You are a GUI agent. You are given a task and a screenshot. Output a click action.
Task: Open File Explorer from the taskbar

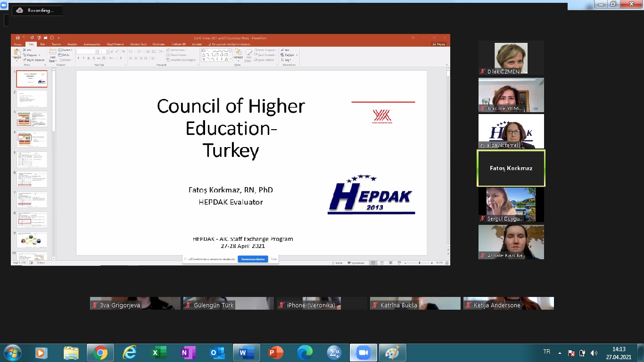pos(71,353)
